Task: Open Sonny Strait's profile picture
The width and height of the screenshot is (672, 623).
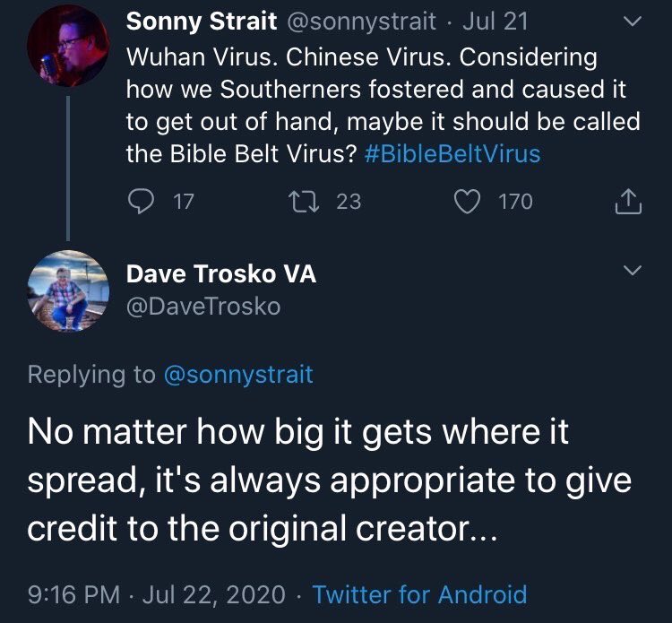Action: 68,47
